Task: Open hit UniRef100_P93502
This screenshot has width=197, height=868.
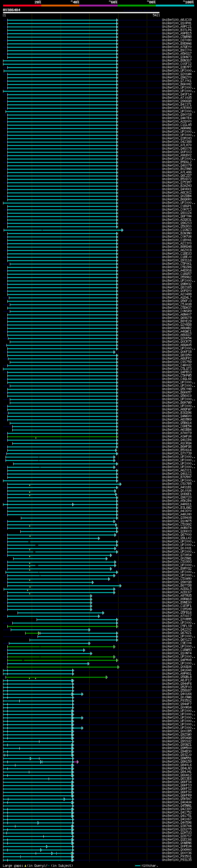Action: click(177, 700)
